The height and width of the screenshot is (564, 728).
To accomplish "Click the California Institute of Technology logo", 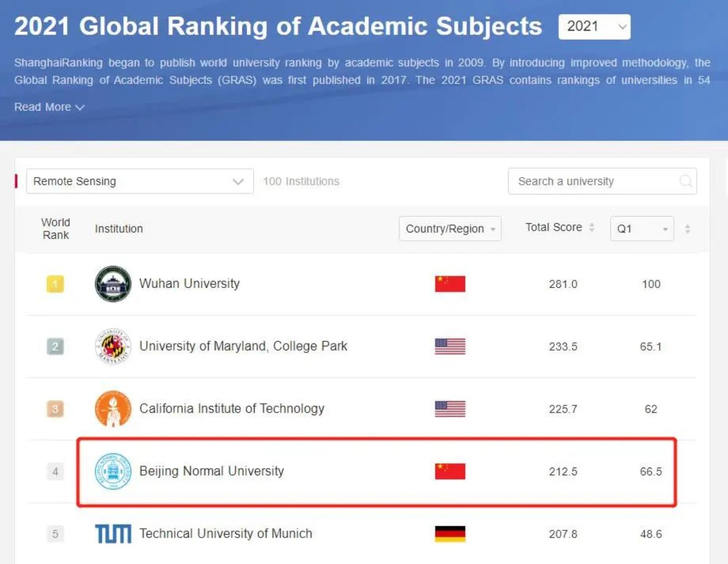I will click(x=113, y=408).
